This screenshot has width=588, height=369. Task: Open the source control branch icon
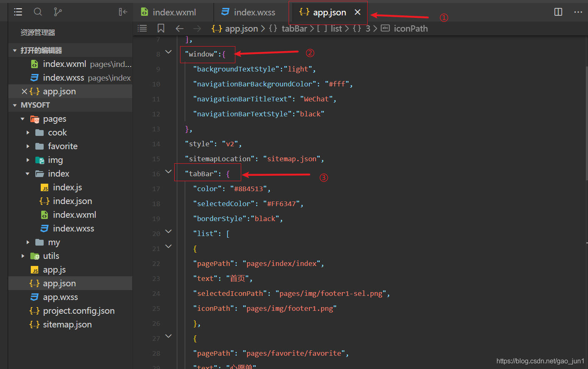[58, 12]
